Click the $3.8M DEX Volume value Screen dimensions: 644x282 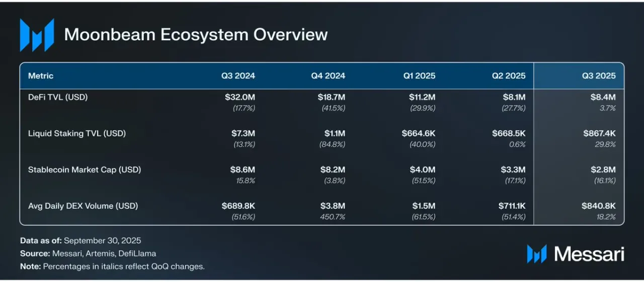coord(333,206)
